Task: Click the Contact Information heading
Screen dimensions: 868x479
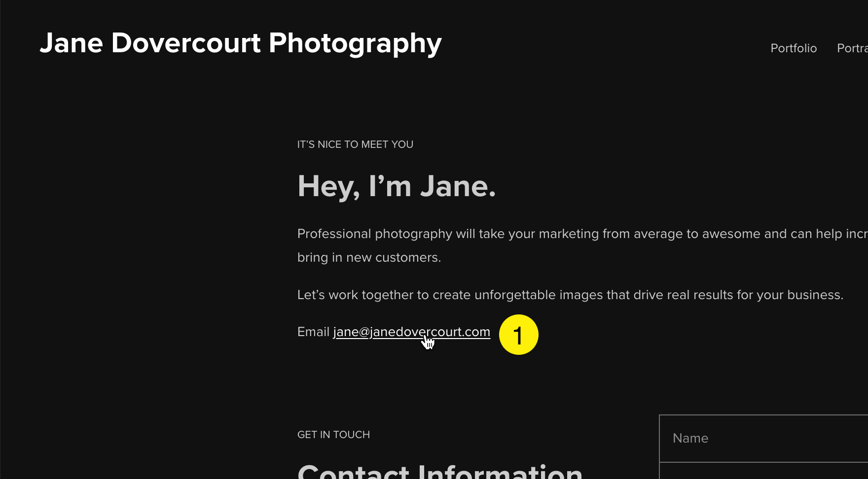Action: (440, 472)
